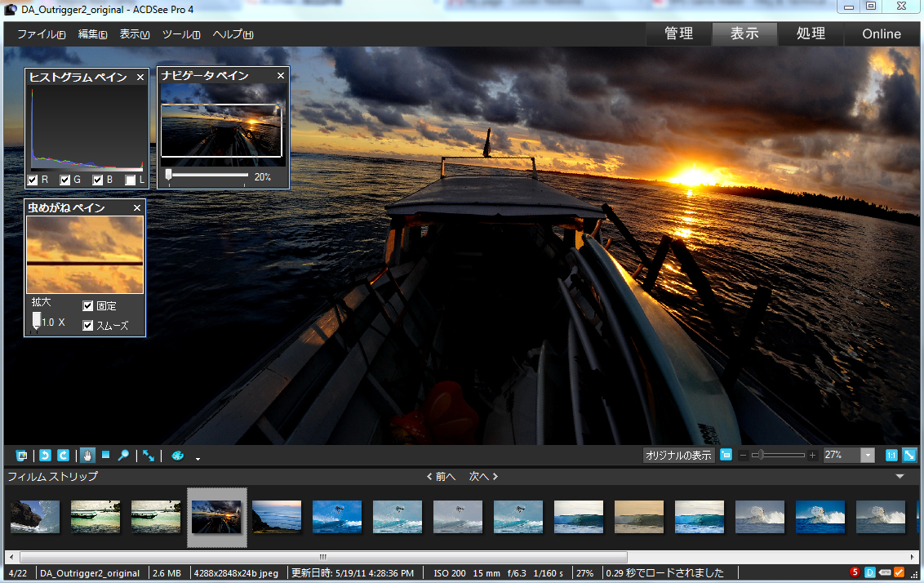924x583 pixels.
Task: Select the eleventh thumbnail with sepia wave
Action: pos(639,516)
